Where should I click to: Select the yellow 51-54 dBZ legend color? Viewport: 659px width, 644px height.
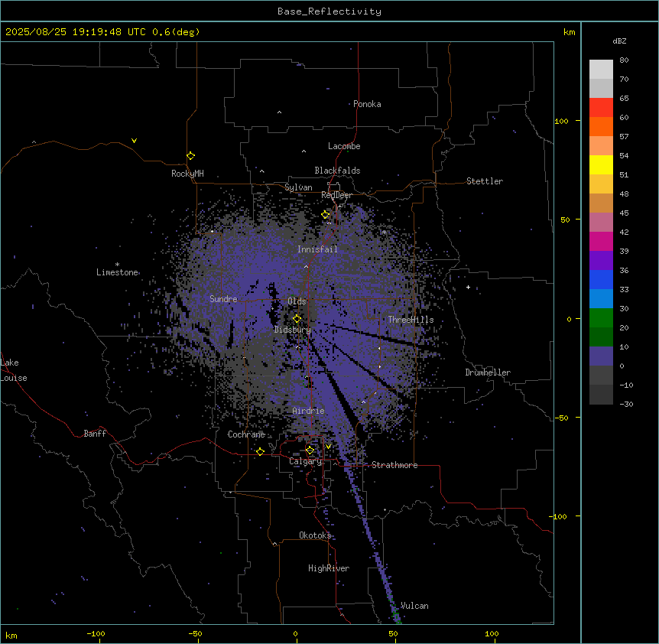601,164
